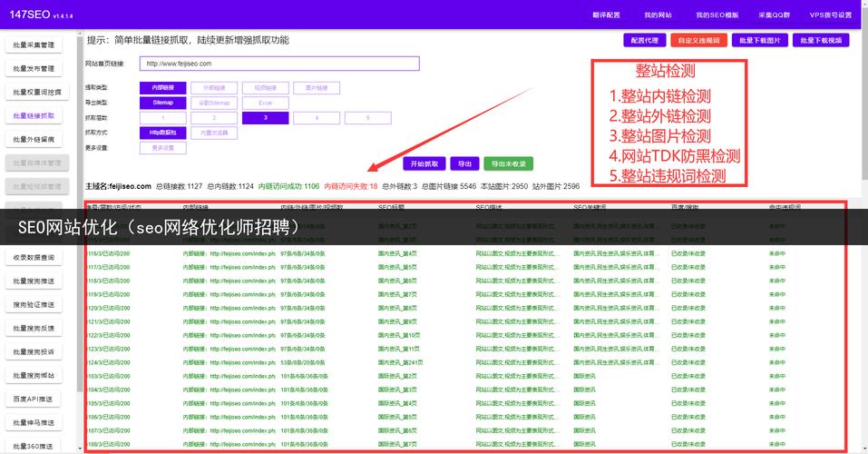The height and width of the screenshot is (454, 868).
Task: Set crawl depth to 2
Action: pyautogui.click(x=214, y=117)
